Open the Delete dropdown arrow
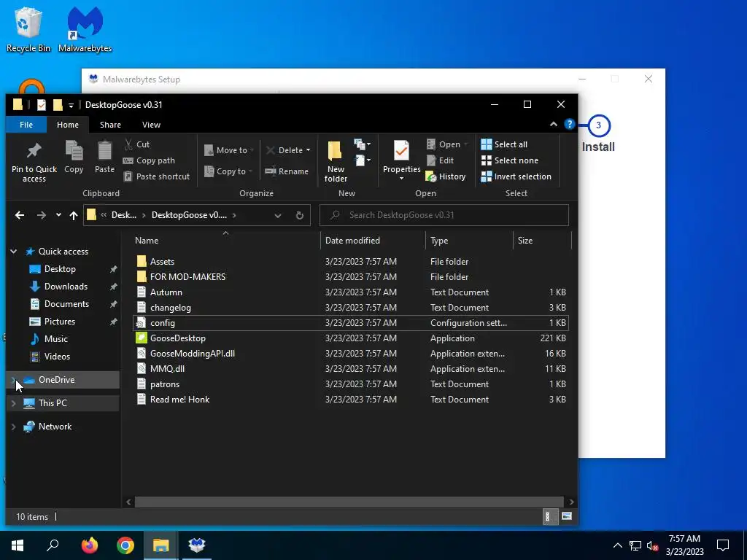Image resolution: width=747 pixels, height=560 pixels. tap(308, 150)
